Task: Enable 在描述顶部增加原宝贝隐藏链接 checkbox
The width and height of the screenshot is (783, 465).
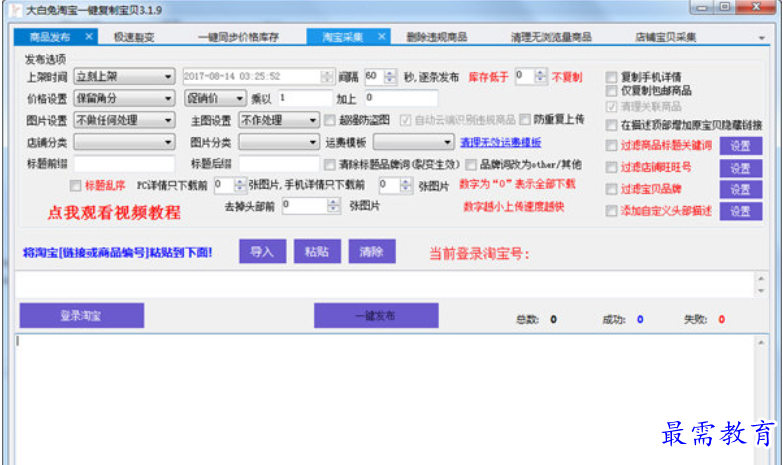Action: pos(611,125)
